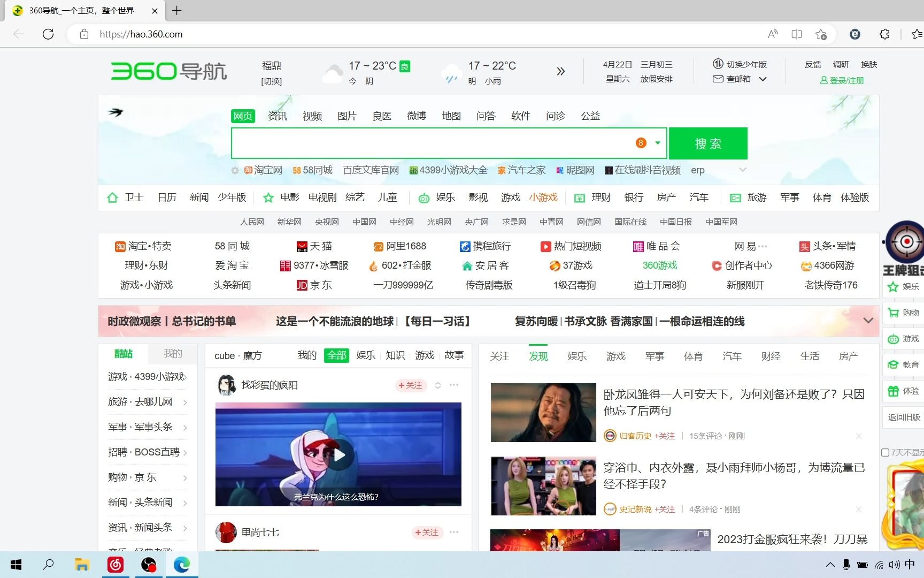Image resolution: width=924 pixels, height=578 pixels.
Task: Expand the 查邮箱 dropdown
Action: [x=763, y=79]
